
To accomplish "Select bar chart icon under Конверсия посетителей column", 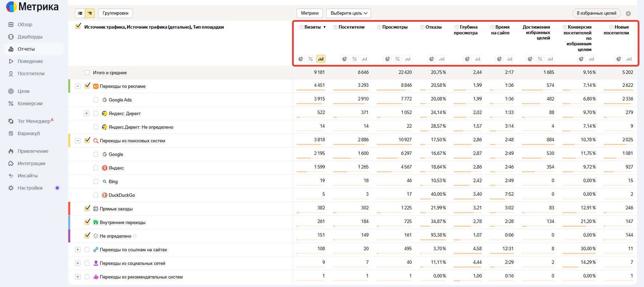I will 591,59.
